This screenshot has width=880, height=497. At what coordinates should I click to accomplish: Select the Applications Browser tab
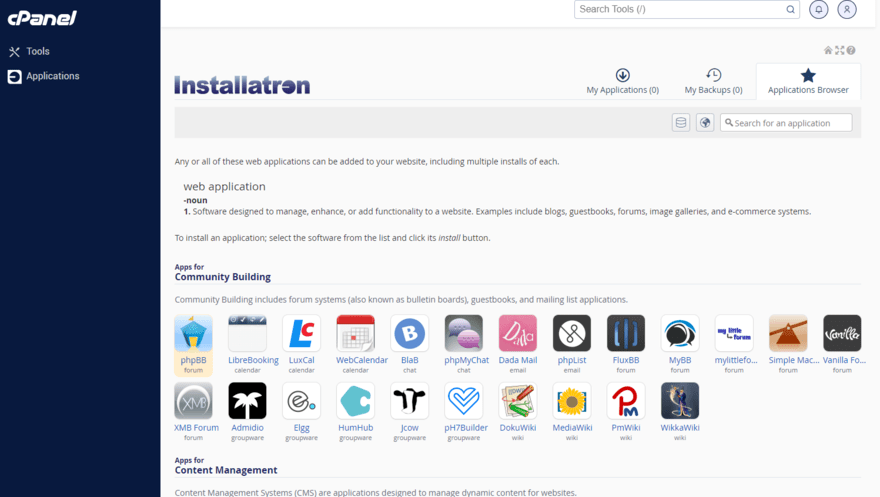click(808, 82)
